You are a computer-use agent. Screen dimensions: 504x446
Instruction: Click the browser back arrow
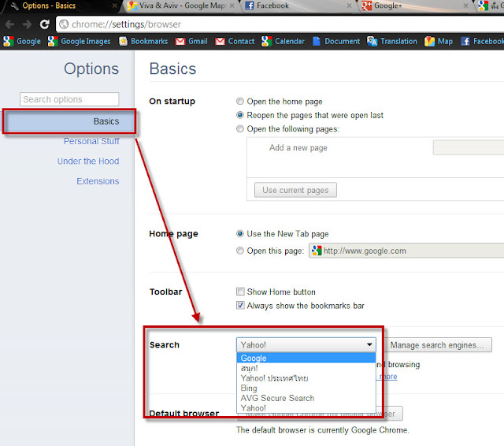(x=9, y=24)
